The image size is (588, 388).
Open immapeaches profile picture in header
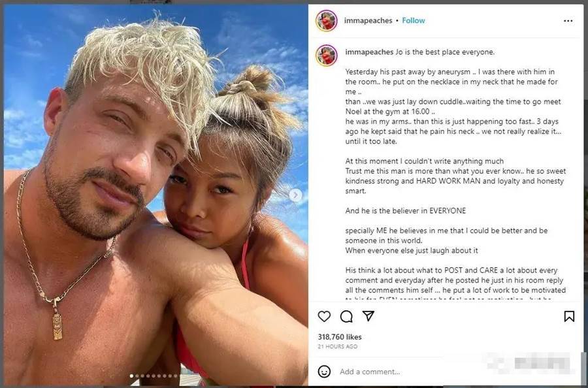[x=327, y=21]
